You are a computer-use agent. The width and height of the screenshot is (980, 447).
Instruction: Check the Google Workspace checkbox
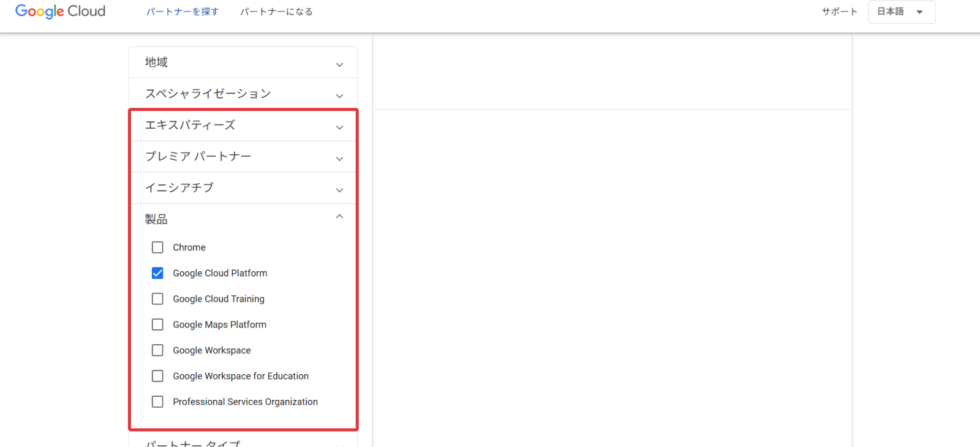[157, 350]
